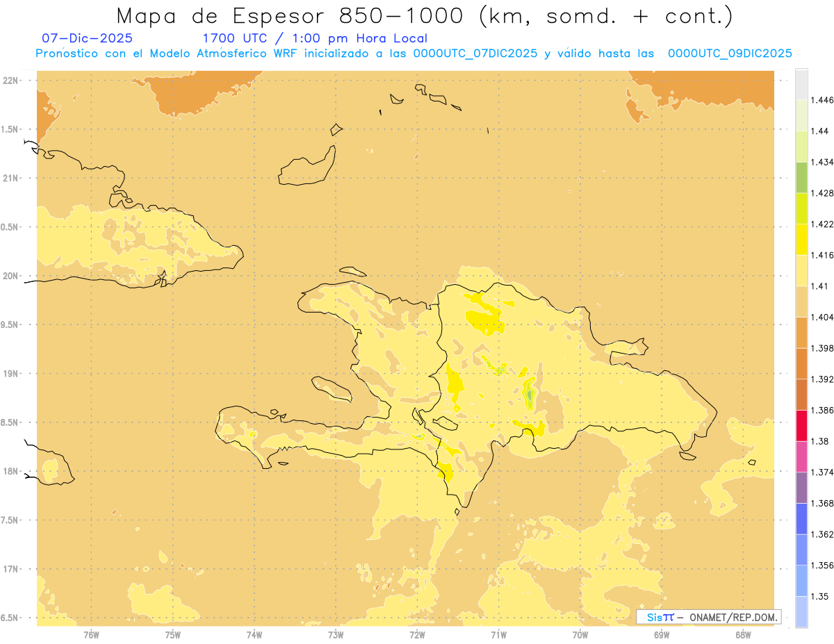Screen dimensions: 834x644
Task: Click the legend value '1.44'
Action: click(x=819, y=131)
